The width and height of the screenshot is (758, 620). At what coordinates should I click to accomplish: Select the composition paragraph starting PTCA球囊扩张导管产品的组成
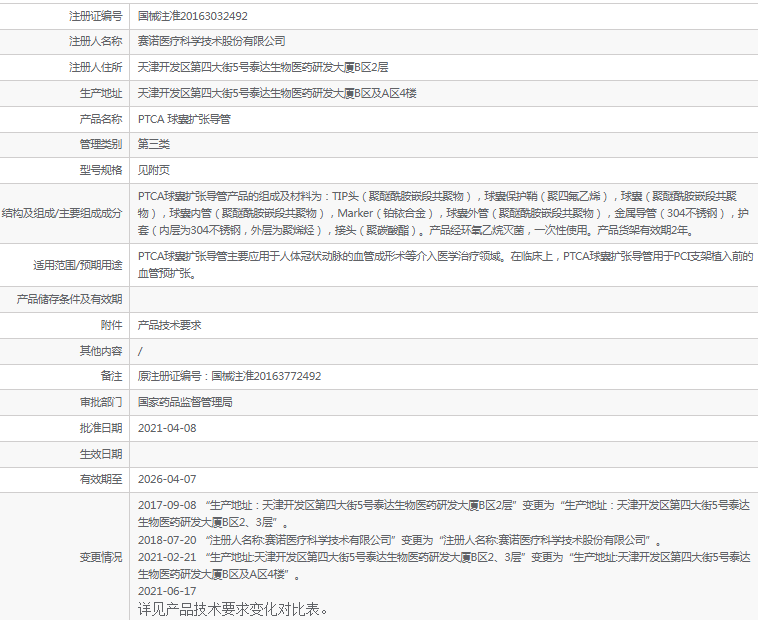[x=443, y=213]
